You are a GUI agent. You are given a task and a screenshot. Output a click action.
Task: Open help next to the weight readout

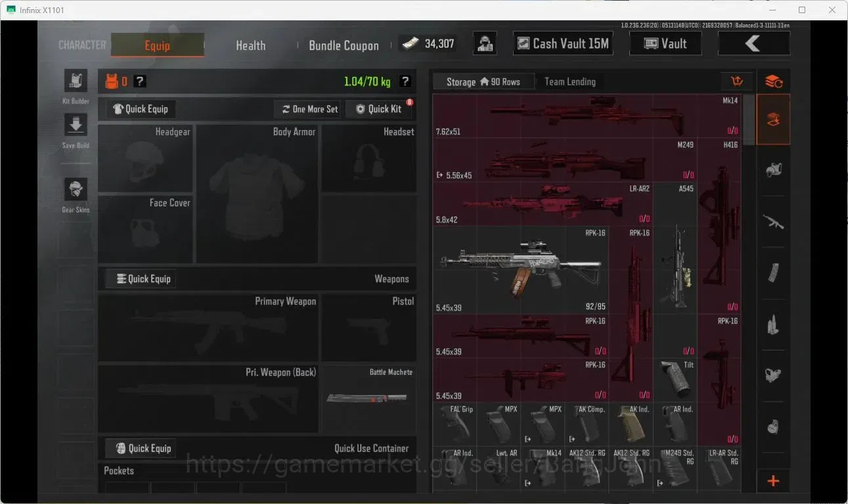tap(405, 81)
